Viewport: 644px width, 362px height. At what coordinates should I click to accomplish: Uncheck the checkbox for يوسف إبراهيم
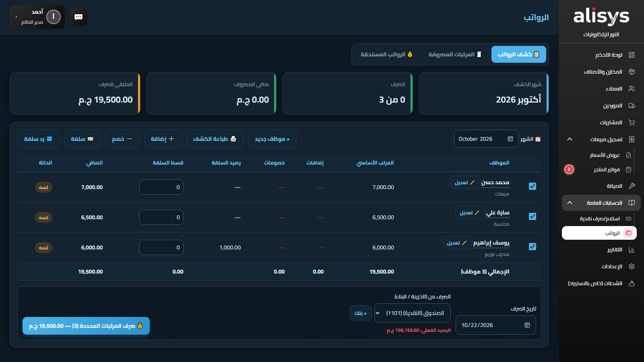(533, 247)
